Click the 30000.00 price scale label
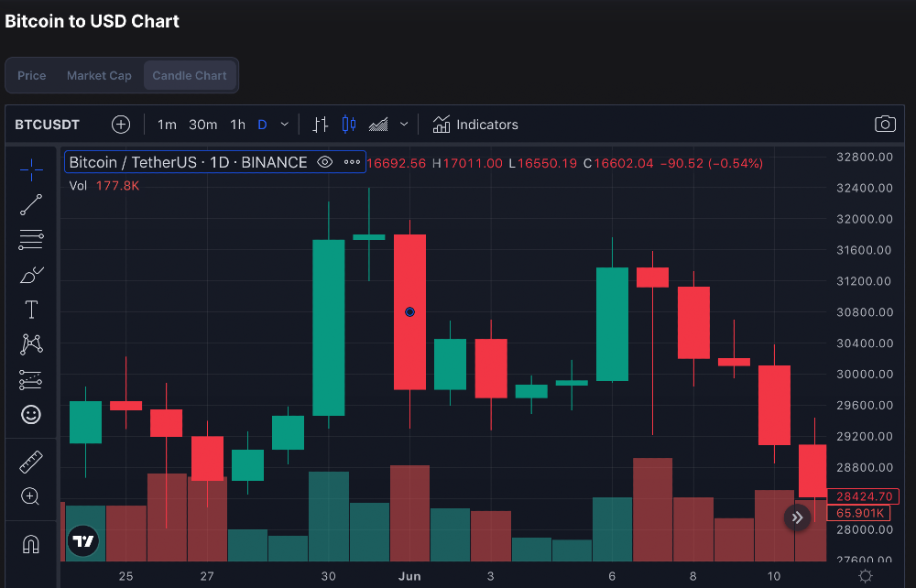916x588 pixels. pyautogui.click(x=865, y=374)
